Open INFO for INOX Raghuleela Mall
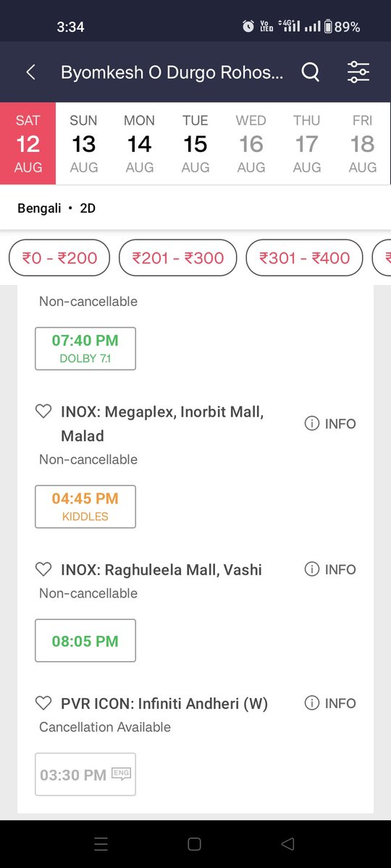This screenshot has width=391, height=868. click(330, 569)
